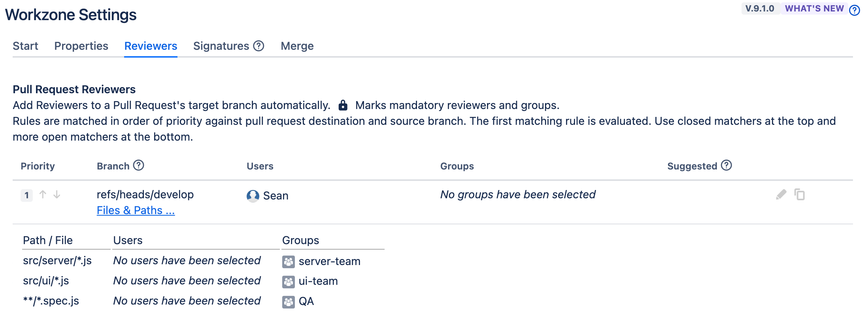This screenshot has width=868, height=316.
Task: Click the **/*.spec.js path entry
Action: [51, 301]
